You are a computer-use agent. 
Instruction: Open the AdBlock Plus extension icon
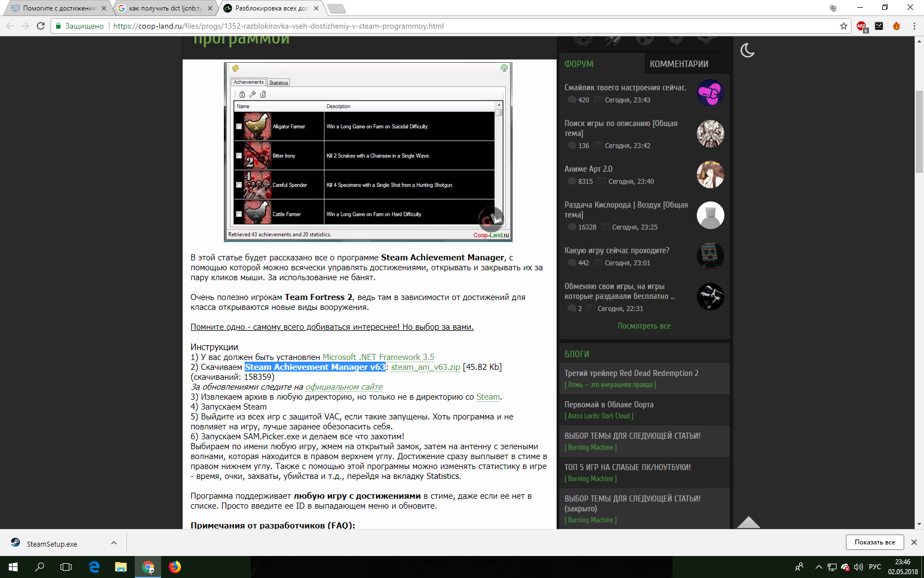point(862,26)
